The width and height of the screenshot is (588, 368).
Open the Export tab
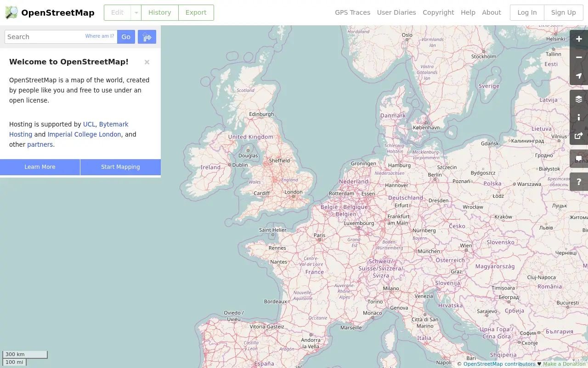pyautogui.click(x=196, y=12)
